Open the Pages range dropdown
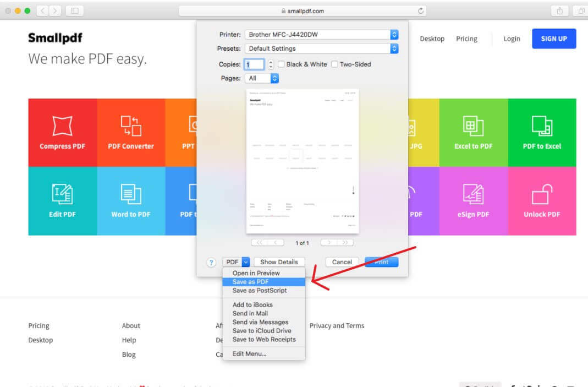 262,78
